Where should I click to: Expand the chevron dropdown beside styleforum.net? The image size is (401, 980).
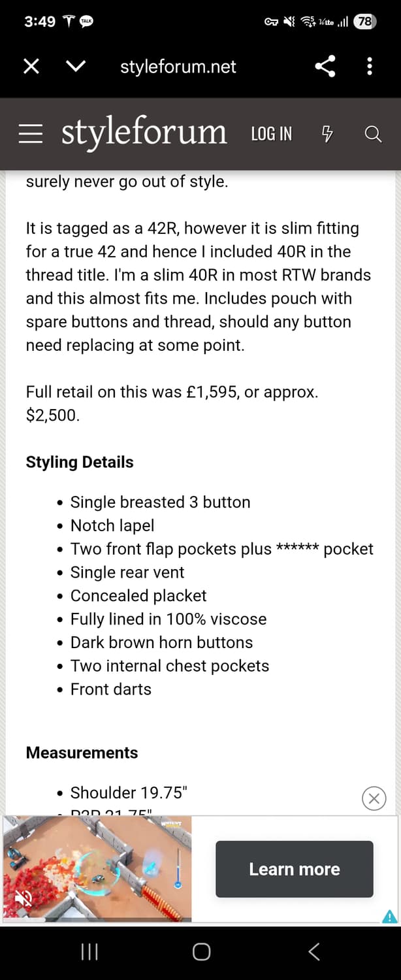76,66
